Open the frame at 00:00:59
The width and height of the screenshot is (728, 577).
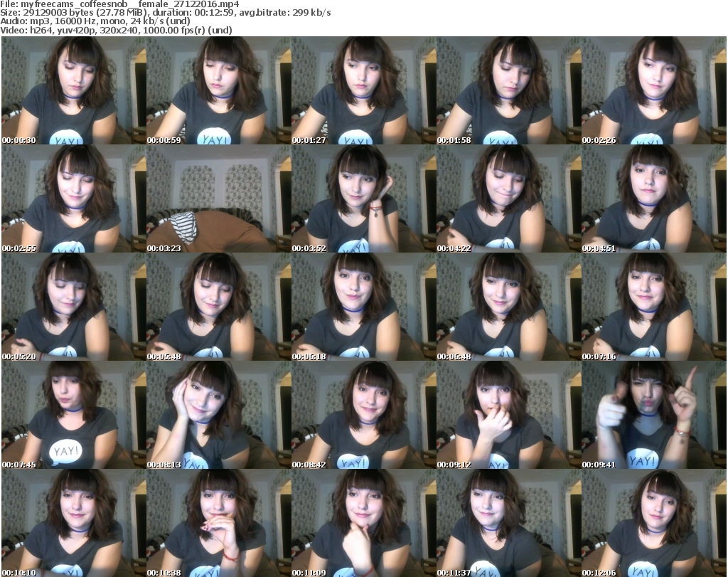click(x=218, y=91)
